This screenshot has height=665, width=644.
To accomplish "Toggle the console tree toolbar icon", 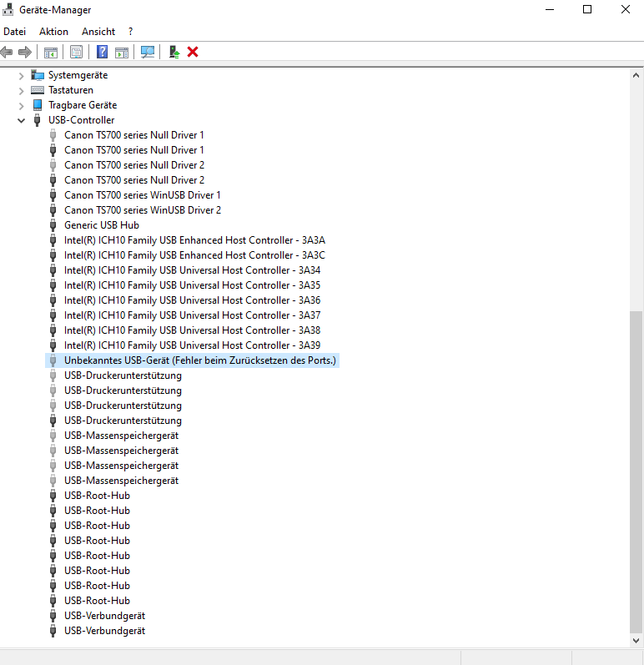I will [x=50, y=53].
